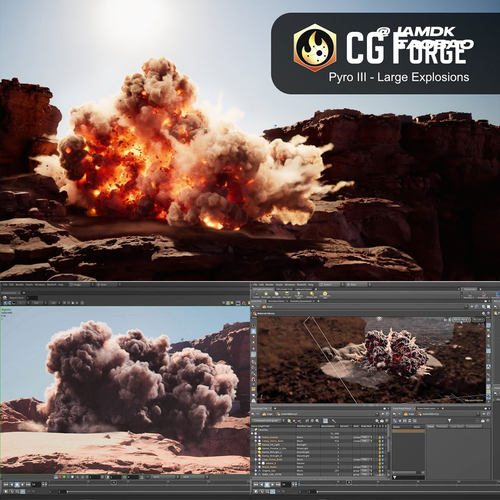This screenshot has height=500, width=500.
Task: Open File menu in right Houdini window
Action: pyautogui.click(x=255, y=284)
